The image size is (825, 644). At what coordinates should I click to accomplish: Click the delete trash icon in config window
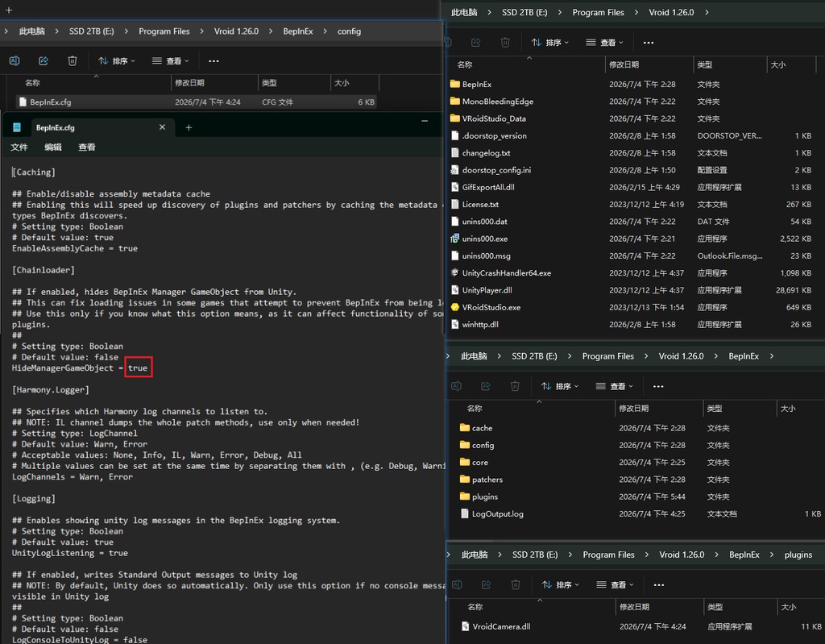pos(73,61)
